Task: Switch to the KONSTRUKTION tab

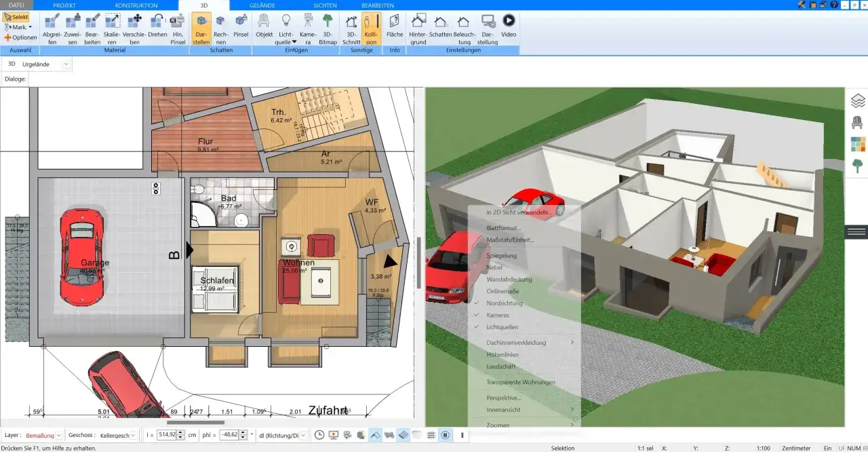Action: tap(136, 5)
